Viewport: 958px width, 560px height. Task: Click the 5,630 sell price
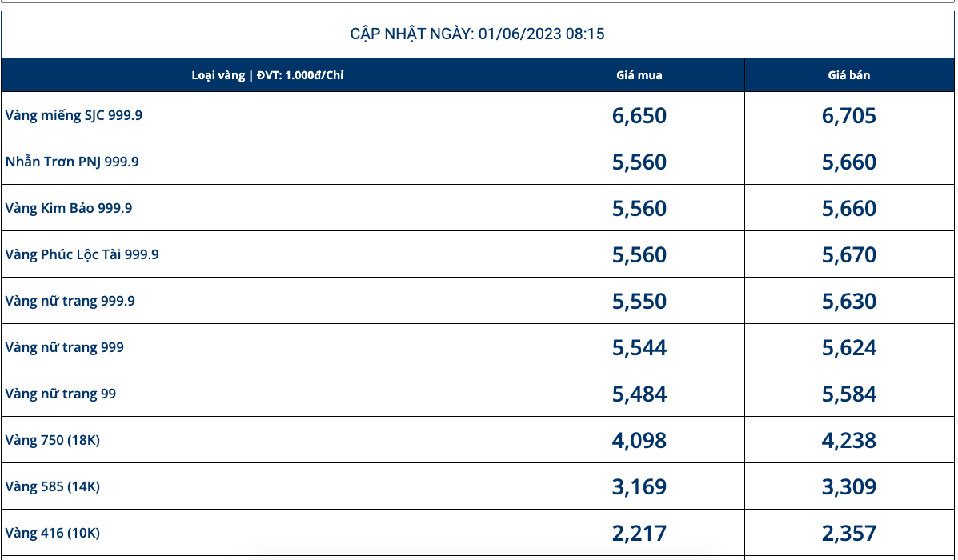[x=848, y=302]
